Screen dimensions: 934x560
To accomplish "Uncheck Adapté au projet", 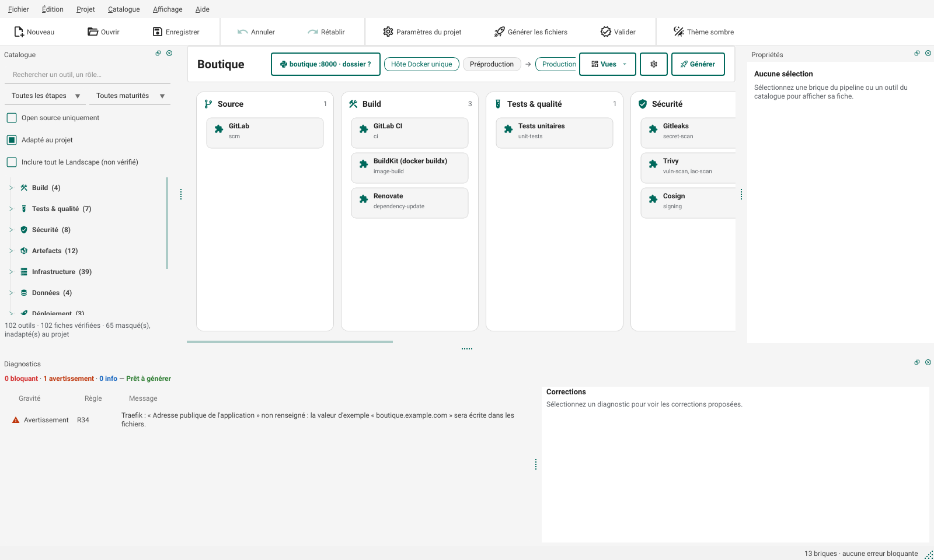I will [12, 140].
